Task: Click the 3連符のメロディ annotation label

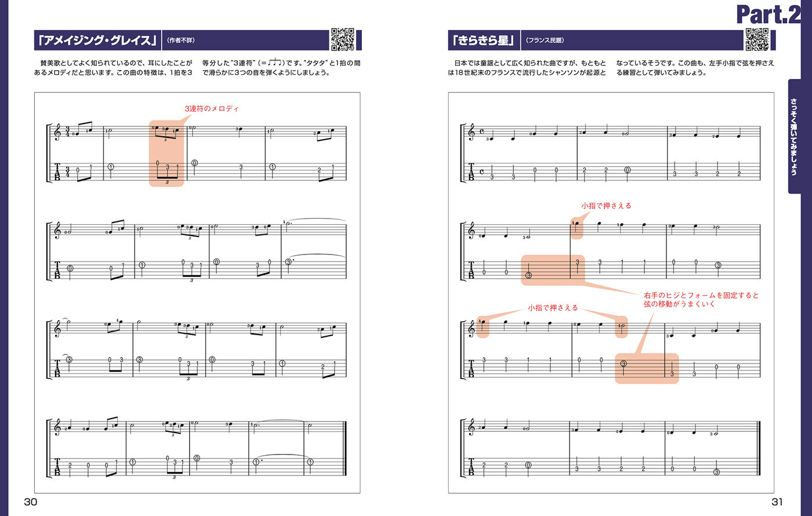Action: pos(212,108)
